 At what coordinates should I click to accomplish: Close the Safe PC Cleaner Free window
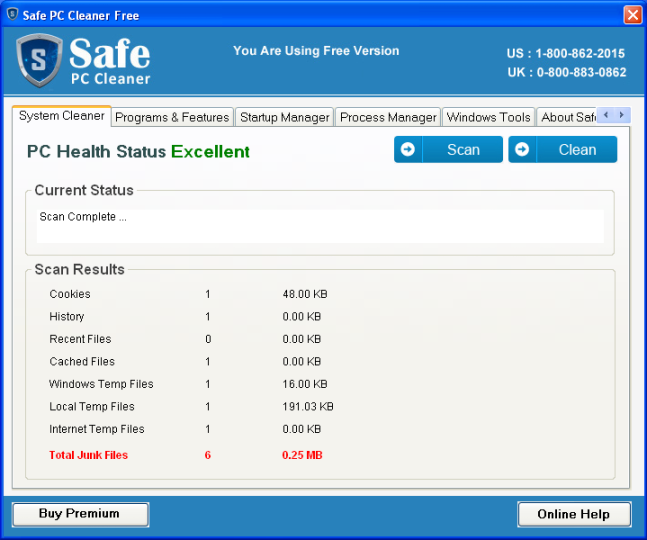[x=632, y=15]
